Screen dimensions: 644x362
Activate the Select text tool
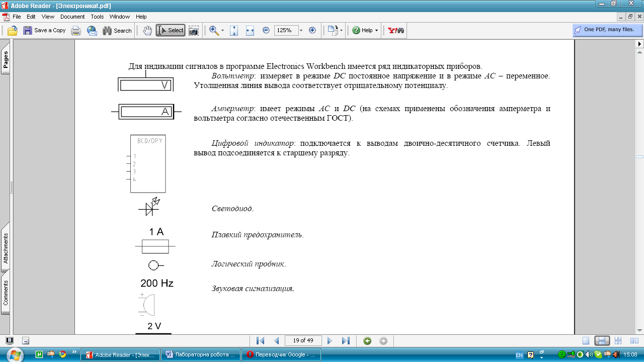(x=171, y=31)
